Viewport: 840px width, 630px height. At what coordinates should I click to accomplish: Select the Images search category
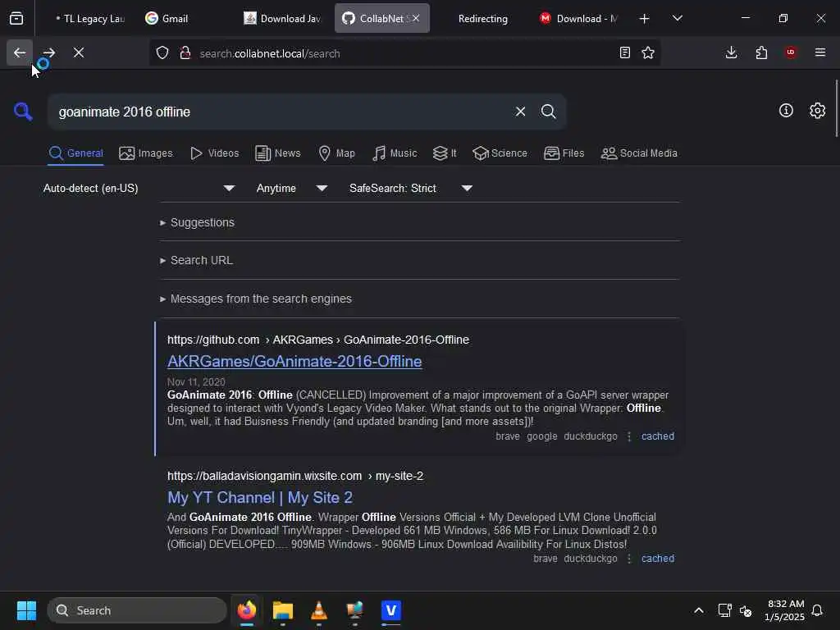(x=146, y=153)
